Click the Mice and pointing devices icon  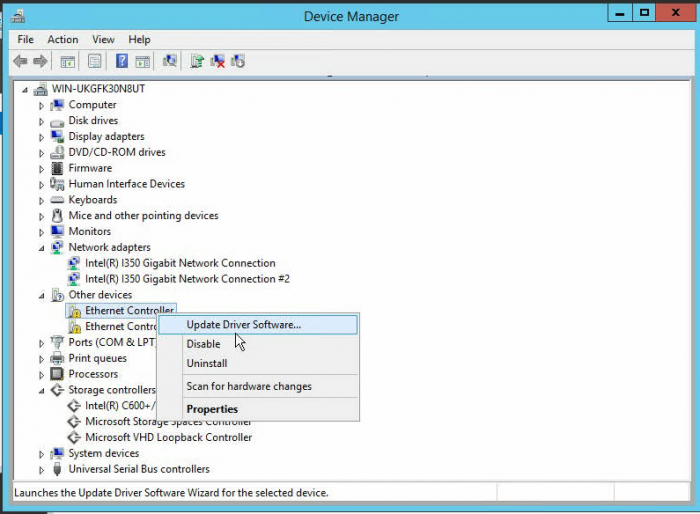pos(57,216)
